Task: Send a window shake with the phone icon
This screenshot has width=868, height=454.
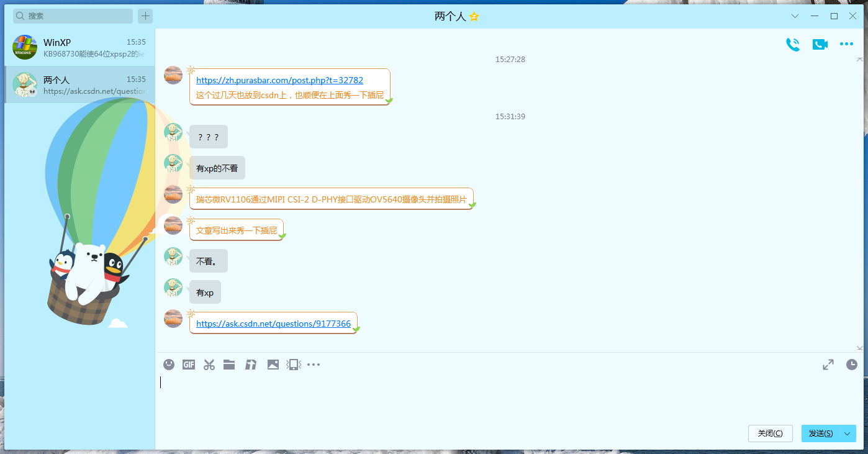Action: tap(293, 365)
